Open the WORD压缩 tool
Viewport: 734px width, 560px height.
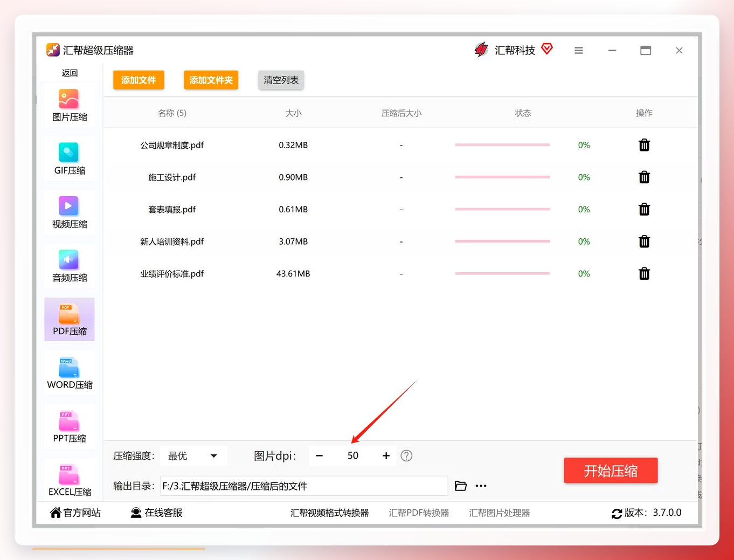[x=69, y=373]
